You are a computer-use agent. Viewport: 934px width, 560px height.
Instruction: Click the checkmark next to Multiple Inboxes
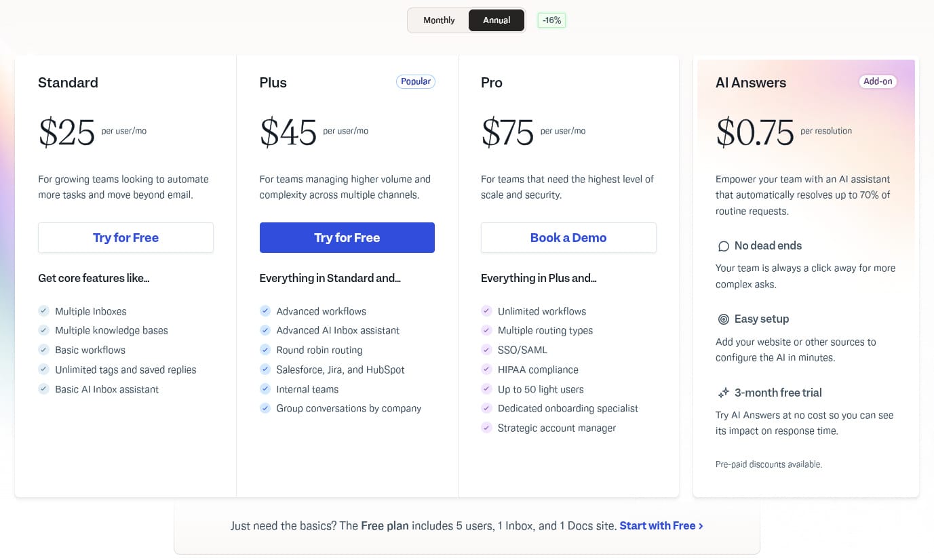(43, 311)
